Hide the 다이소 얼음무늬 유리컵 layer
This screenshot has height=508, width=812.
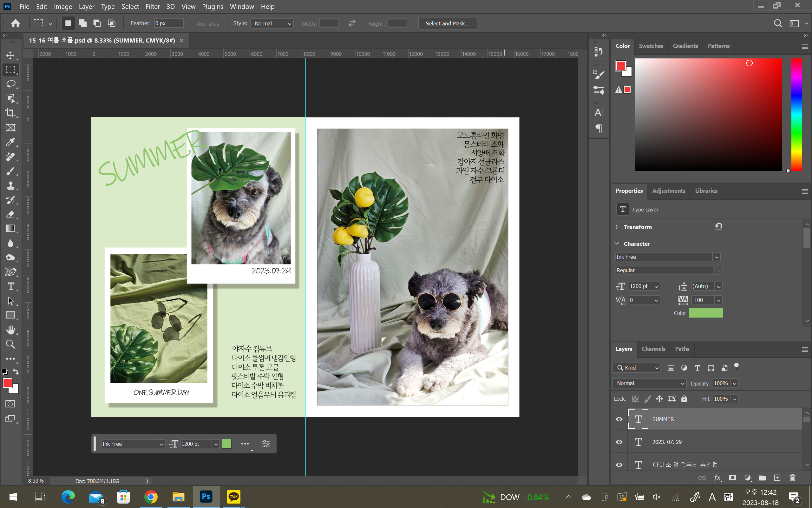619,465
